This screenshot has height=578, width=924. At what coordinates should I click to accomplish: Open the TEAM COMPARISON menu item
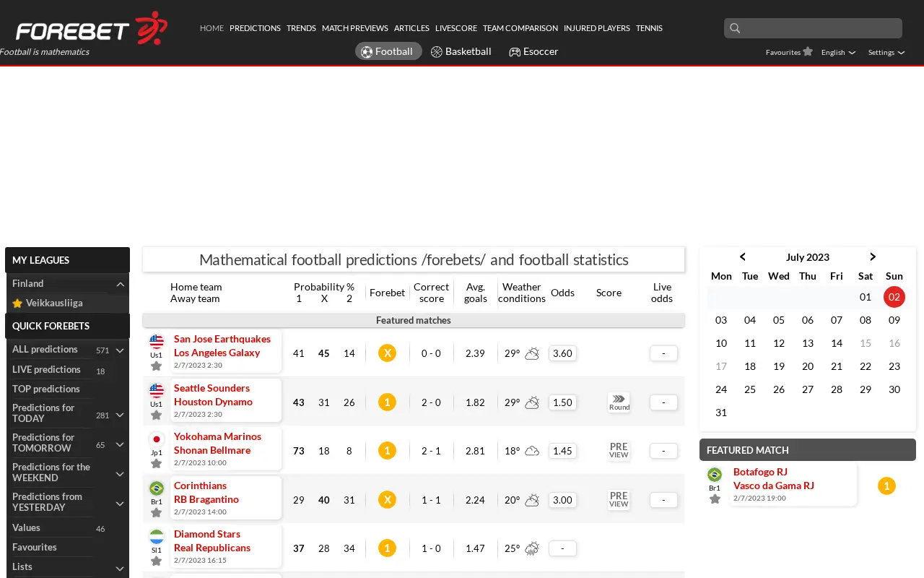[x=520, y=28]
